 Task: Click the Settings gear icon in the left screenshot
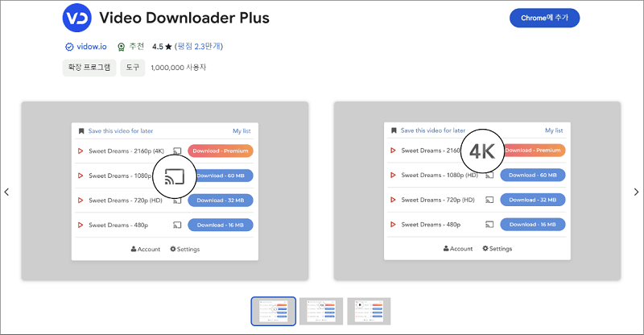[x=173, y=249]
